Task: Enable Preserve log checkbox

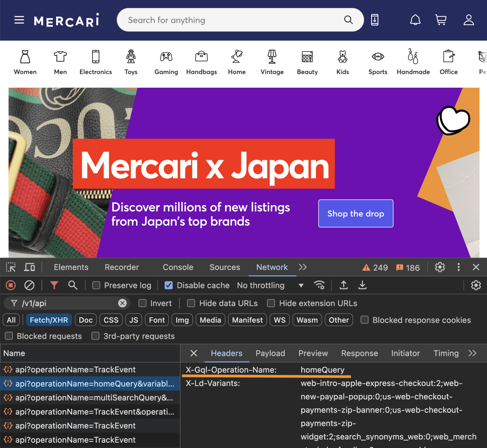Action: tap(96, 285)
